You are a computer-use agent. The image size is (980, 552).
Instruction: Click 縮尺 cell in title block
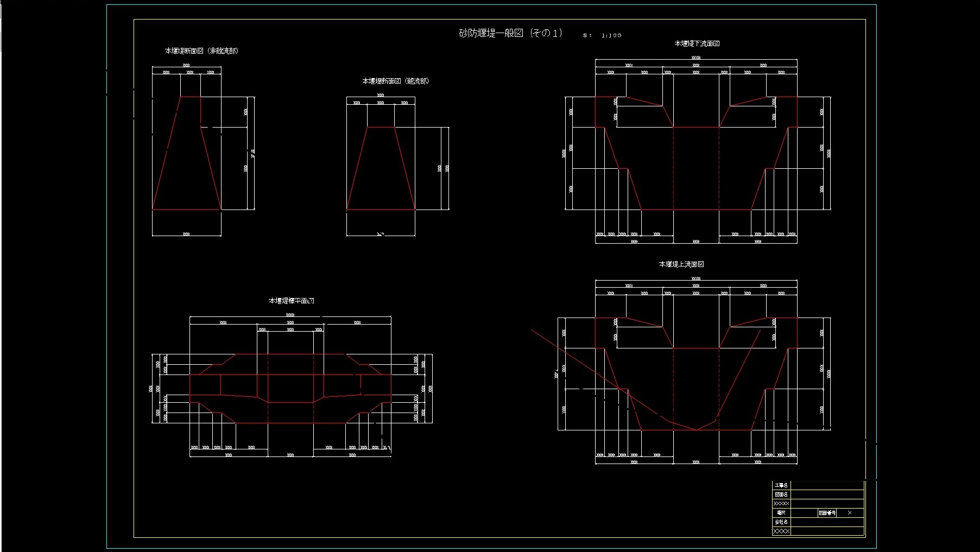point(781,513)
